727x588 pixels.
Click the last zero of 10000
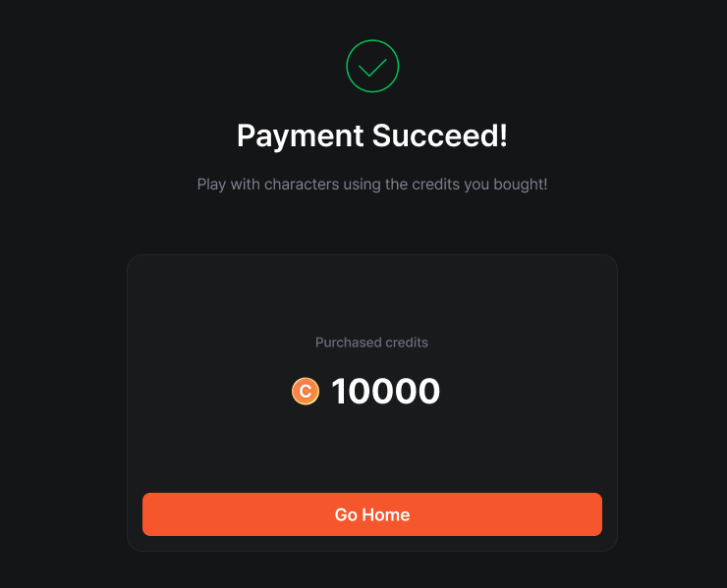(428, 392)
